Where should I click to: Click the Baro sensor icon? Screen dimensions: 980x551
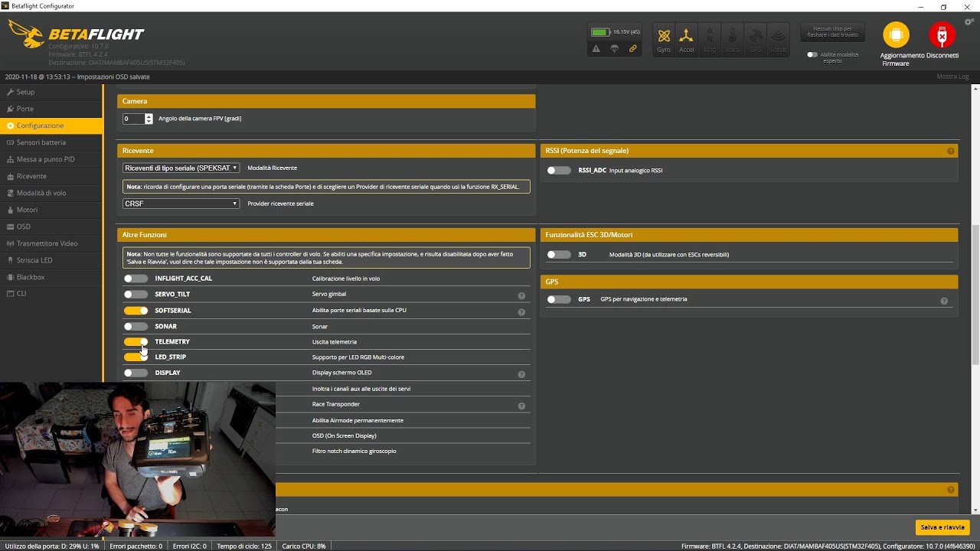[732, 39]
